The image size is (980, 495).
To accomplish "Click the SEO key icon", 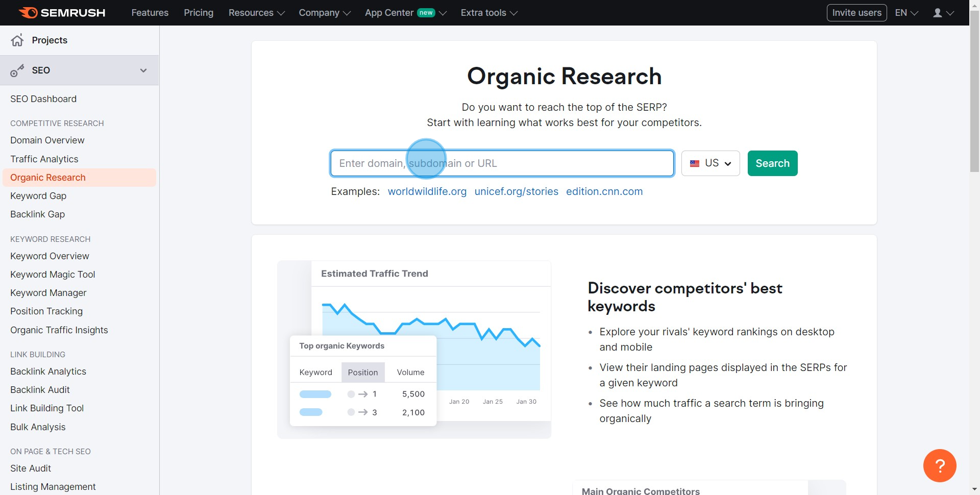I will 17,70.
